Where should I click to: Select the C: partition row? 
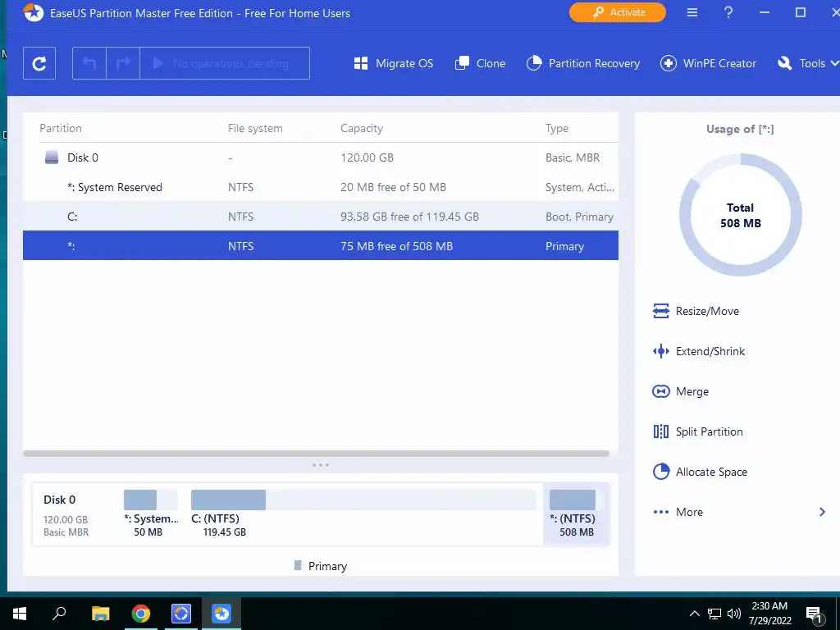[x=321, y=217]
